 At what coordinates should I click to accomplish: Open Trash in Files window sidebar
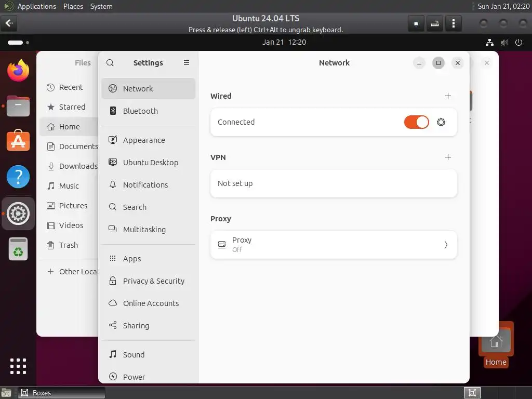[x=69, y=245]
